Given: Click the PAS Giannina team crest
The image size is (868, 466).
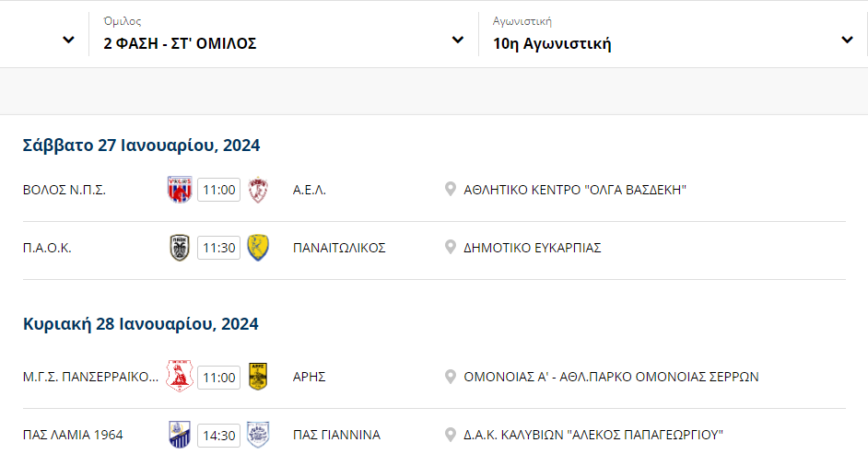Looking at the screenshot, I should (x=258, y=435).
